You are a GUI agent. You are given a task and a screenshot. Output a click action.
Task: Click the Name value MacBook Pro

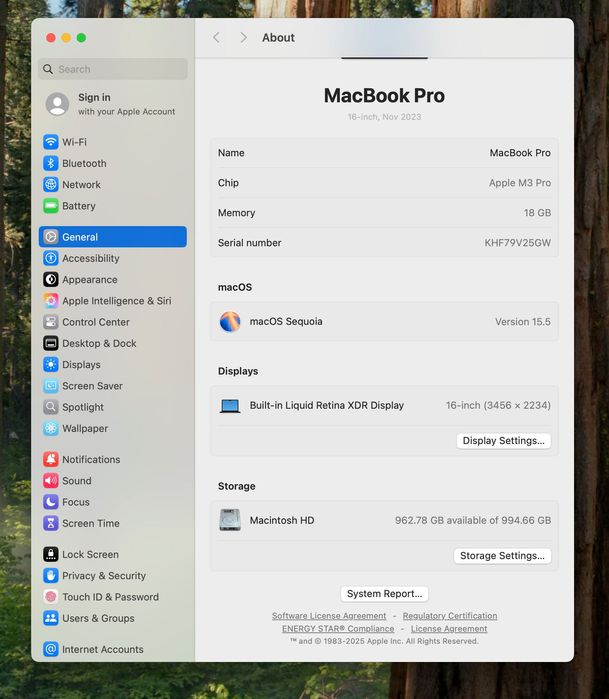click(x=520, y=153)
